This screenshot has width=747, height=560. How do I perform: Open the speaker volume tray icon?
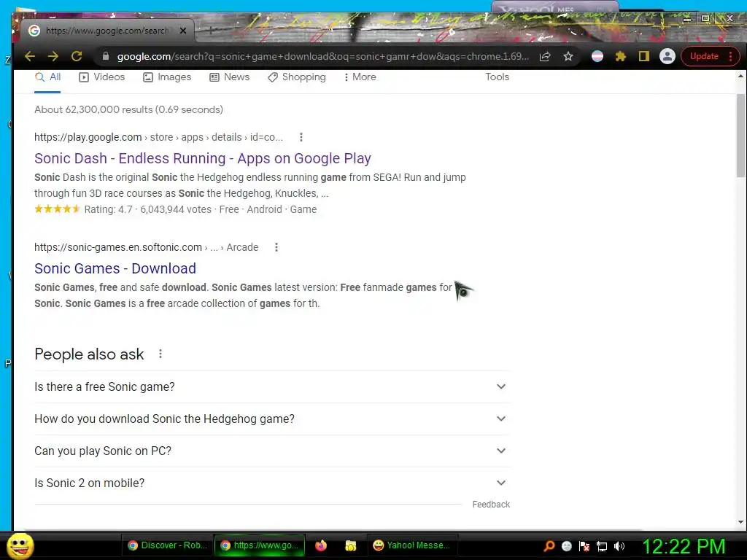[x=619, y=545]
